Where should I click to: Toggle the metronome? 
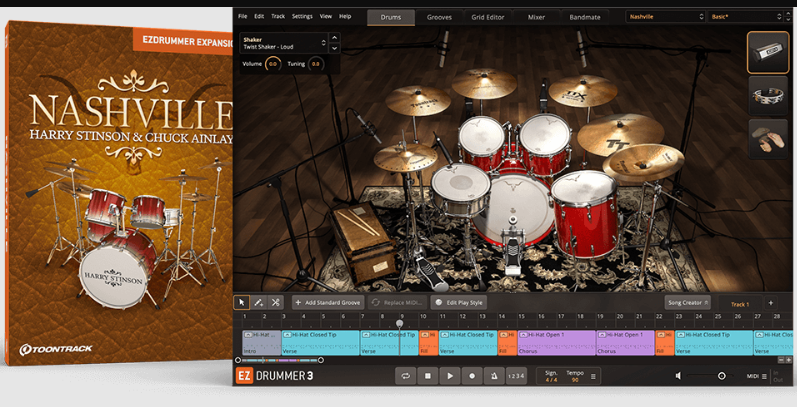click(x=494, y=376)
